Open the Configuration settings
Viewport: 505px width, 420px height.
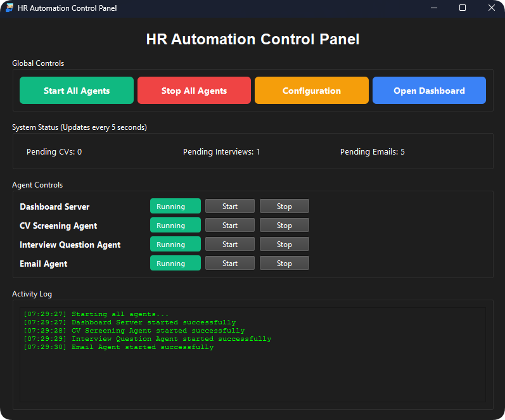pyautogui.click(x=311, y=91)
